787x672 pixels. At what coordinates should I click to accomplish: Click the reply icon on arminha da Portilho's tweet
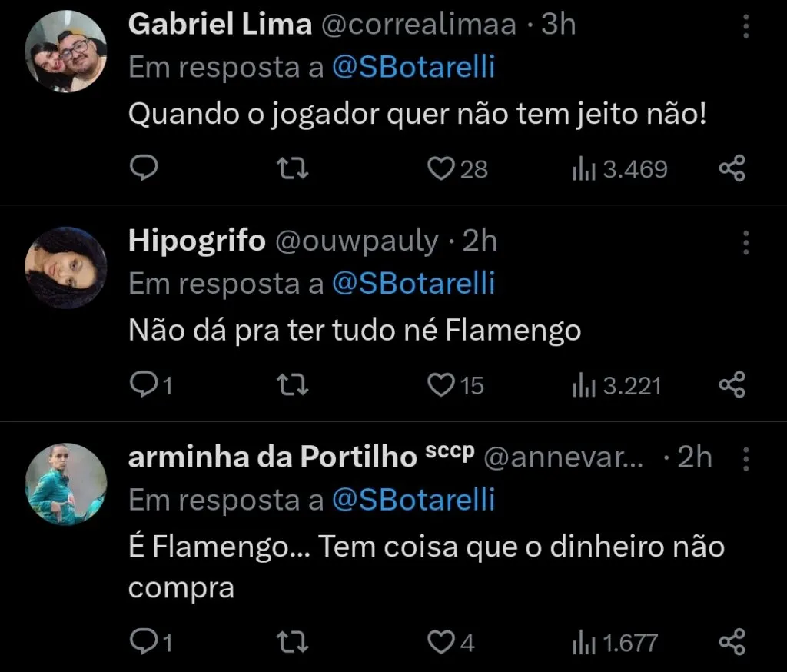(x=144, y=641)
